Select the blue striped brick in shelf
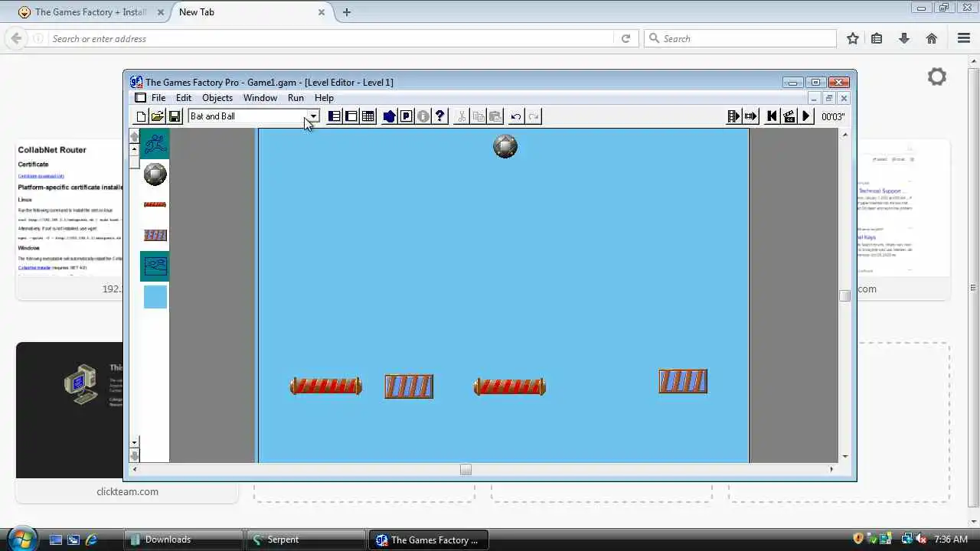Viewport: 980px width, 551px height. pos(155,236)
